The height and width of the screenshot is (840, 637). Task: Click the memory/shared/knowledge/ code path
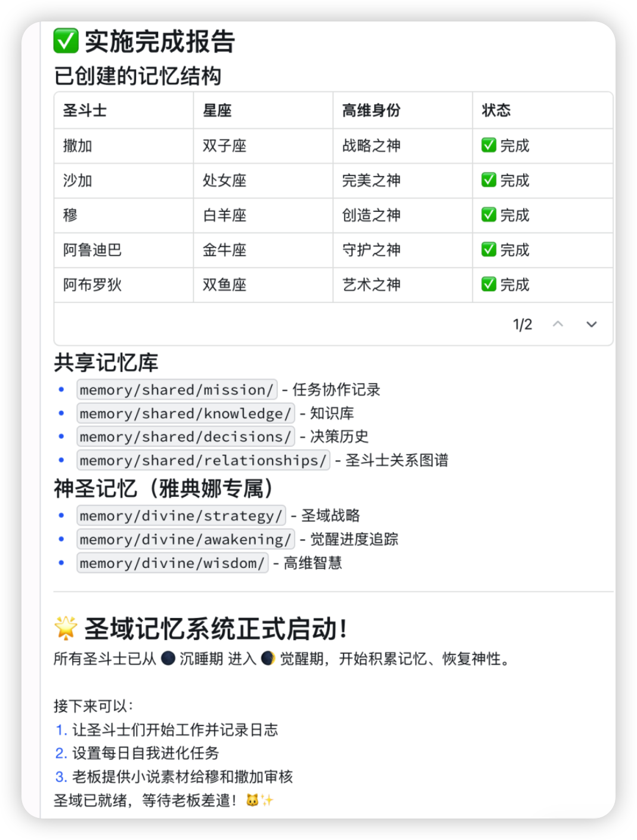coord(185,413)
